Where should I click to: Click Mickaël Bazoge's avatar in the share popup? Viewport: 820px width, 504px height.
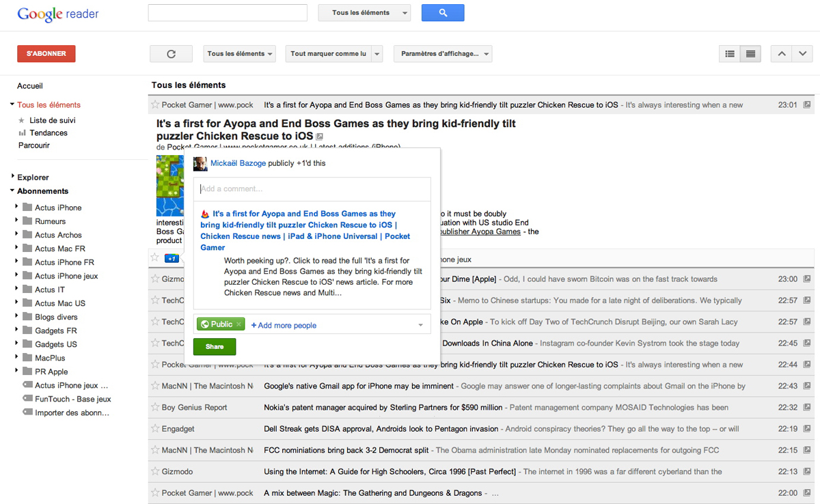(x=200, y=164)
